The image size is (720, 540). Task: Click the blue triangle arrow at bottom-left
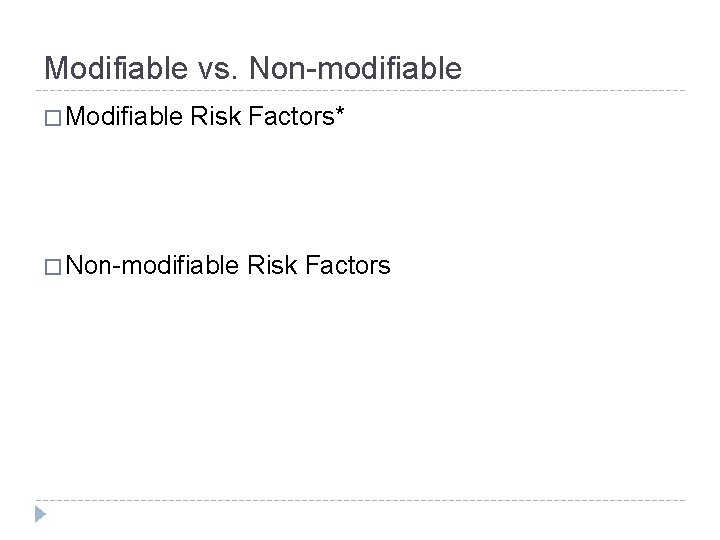[x=41, y=516]
